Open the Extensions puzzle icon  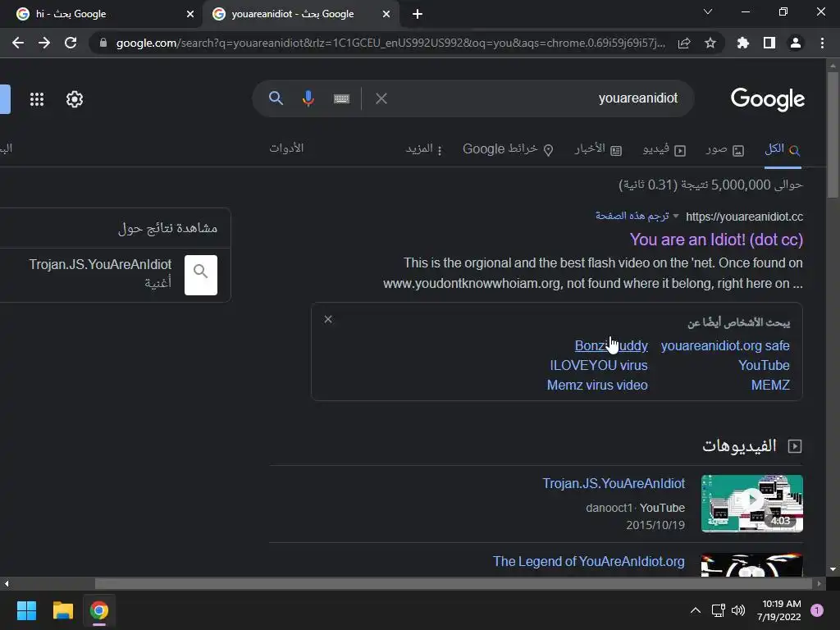tap(743, 43)
